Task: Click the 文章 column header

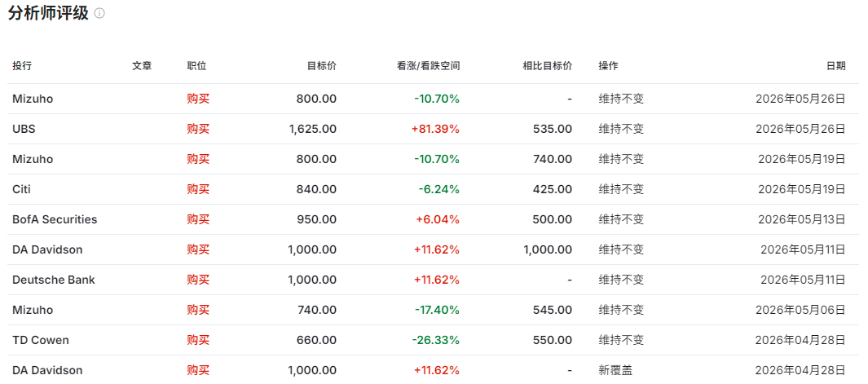Action: click(x=142, y=66)
